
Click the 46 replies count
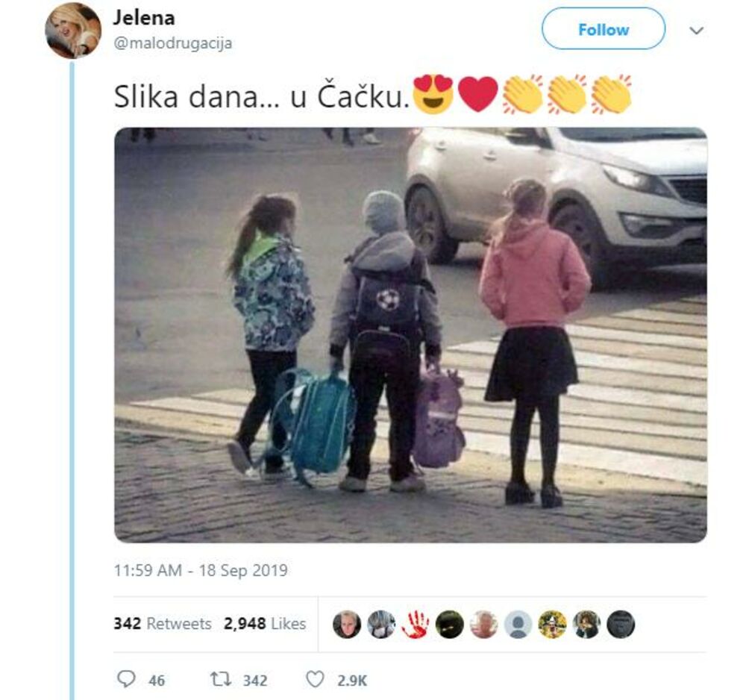click(157, 681)
